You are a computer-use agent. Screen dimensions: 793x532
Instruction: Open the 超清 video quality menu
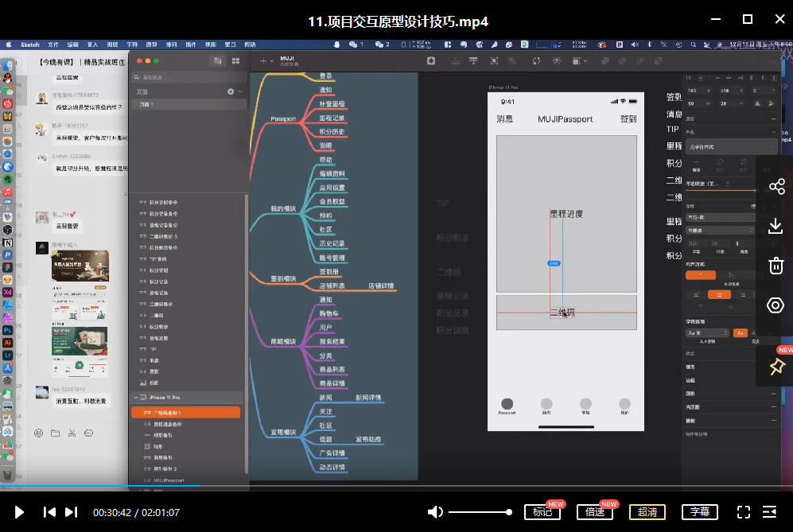tap(647, 512)
